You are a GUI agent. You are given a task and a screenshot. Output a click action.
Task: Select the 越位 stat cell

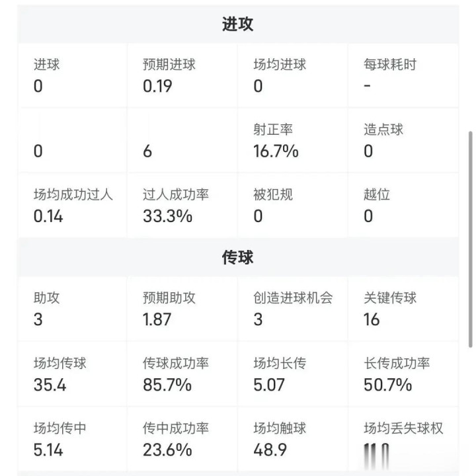(x=402, y=205)
